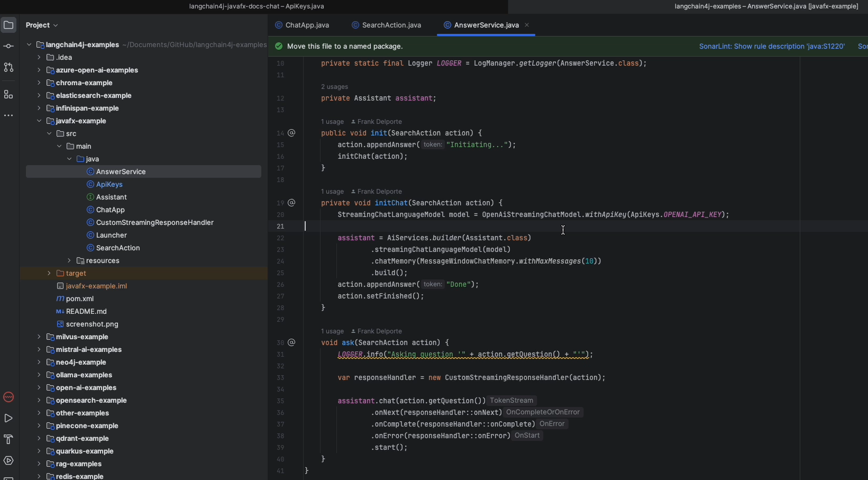Close the AnswerService.java tab
This screenshot has width=868, height=480.
coord(527,25)
